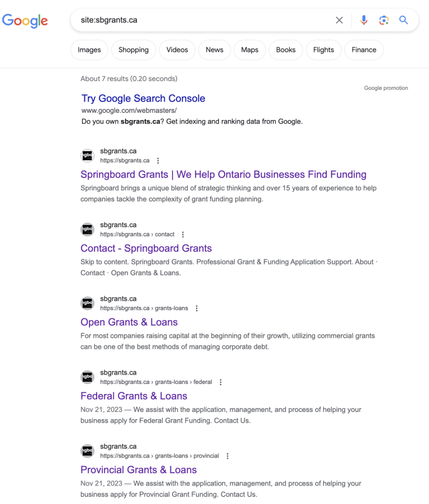Image resolution: width=429 pixels, height=504 pixels.
Task: Start voice search with microphone icon
Action: pyautogui.click(x=364, y=20)
